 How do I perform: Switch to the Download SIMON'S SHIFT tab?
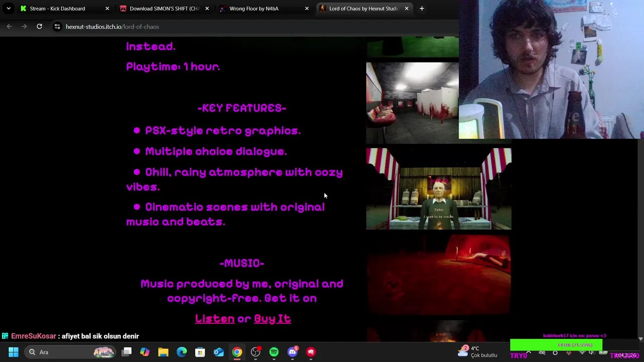pyautogui.click(x=164, y=9)
